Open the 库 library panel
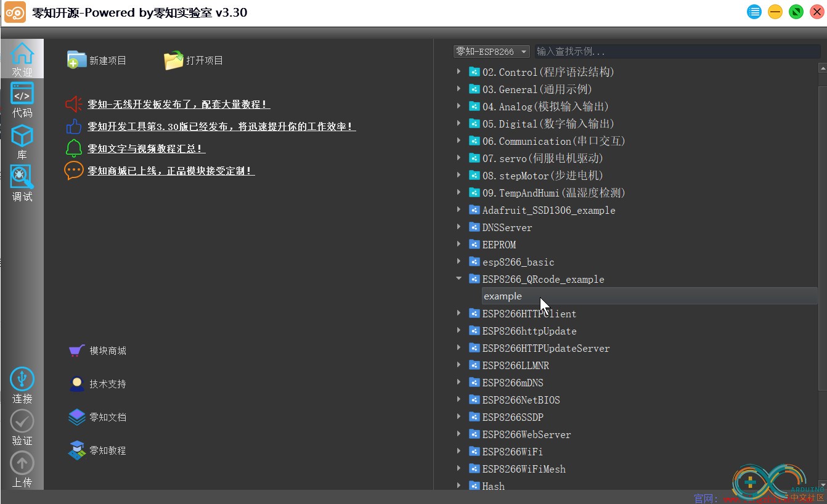The width and height of the screenshot is (827, 504). 22,136
